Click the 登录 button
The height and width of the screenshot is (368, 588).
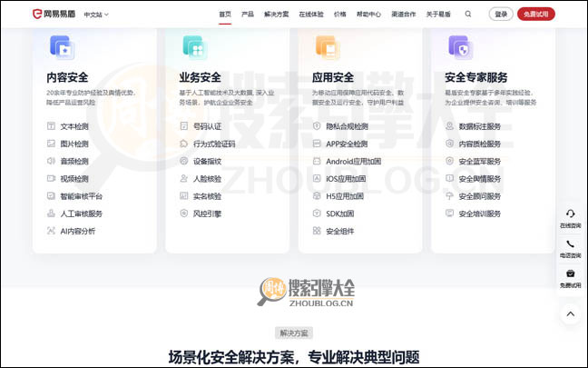coord(501,15)
